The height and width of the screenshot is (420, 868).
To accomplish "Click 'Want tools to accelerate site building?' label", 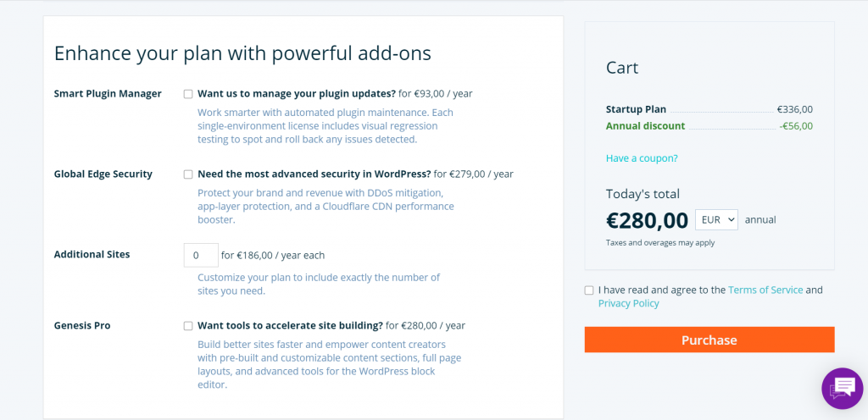I will pyautogui.click(x=290, y=325).
